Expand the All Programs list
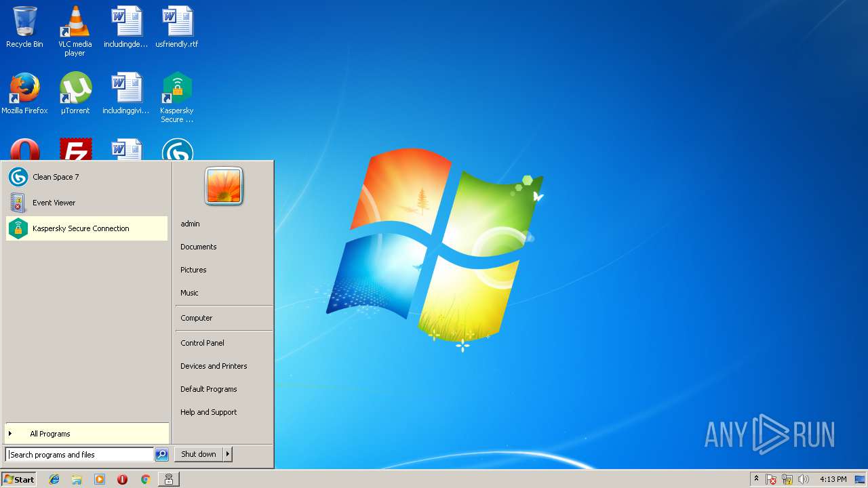Image resolution: width=868 pixels, height=488 pixels. coord(87,434)
